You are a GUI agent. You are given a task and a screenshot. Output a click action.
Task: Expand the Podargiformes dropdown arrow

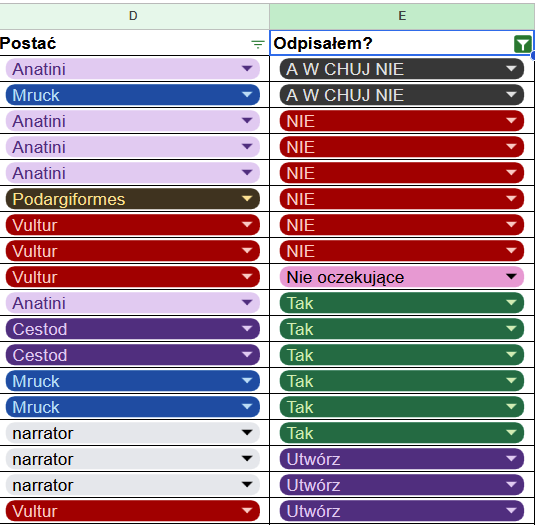coord(247,199)
